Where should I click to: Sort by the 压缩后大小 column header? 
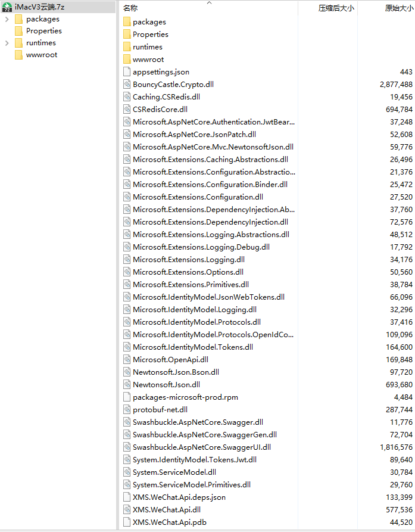[x=336, y=8]
